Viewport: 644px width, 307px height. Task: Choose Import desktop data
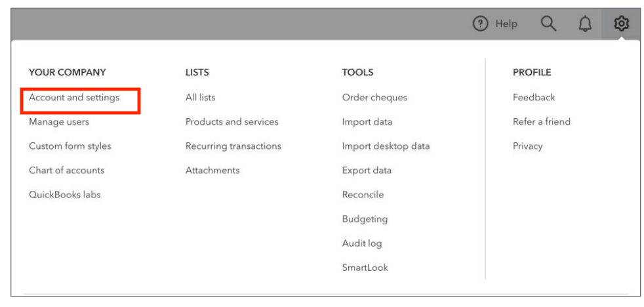[x=386, y=146]
